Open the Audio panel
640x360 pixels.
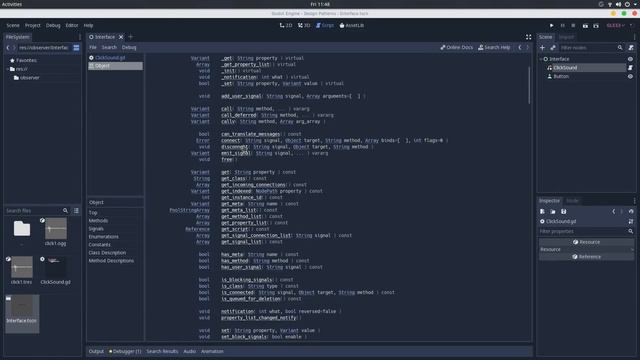pyautogui.click(x=189, y=351)
